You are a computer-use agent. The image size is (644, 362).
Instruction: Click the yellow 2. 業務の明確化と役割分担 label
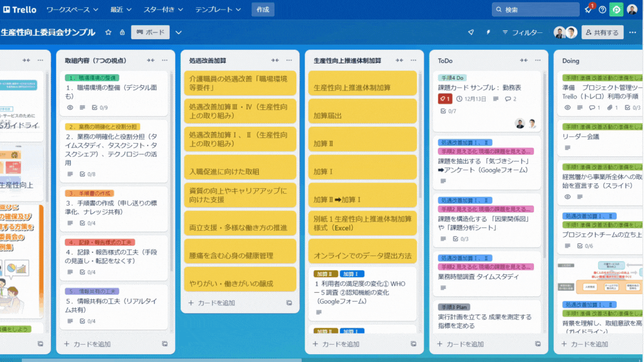tap(102, 127)
